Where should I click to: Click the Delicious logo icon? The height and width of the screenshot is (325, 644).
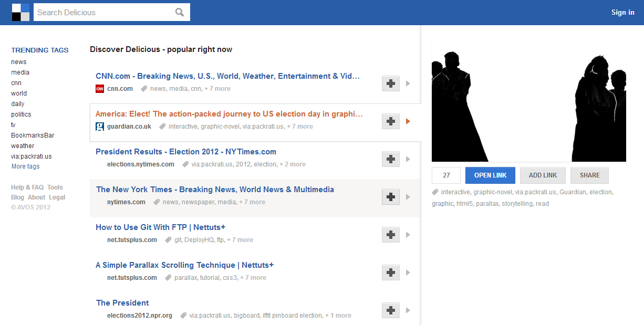tap(20, 12)
